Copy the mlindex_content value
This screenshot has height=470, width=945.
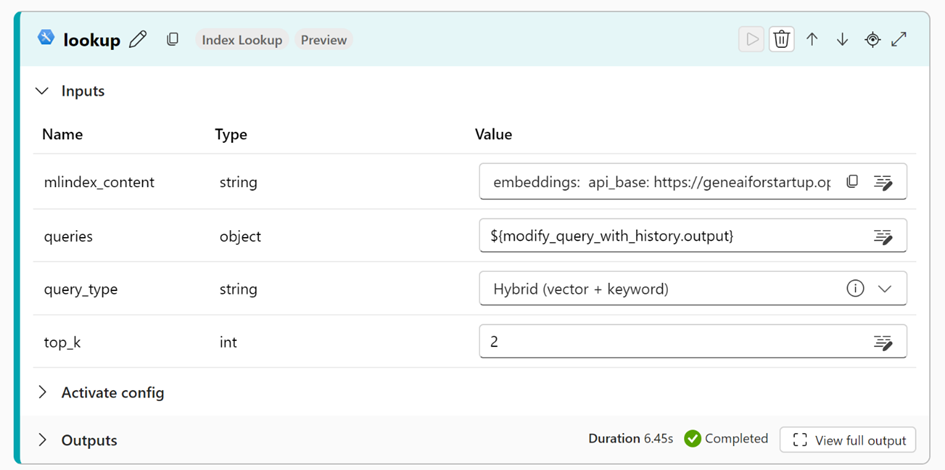tap(852, 182)
